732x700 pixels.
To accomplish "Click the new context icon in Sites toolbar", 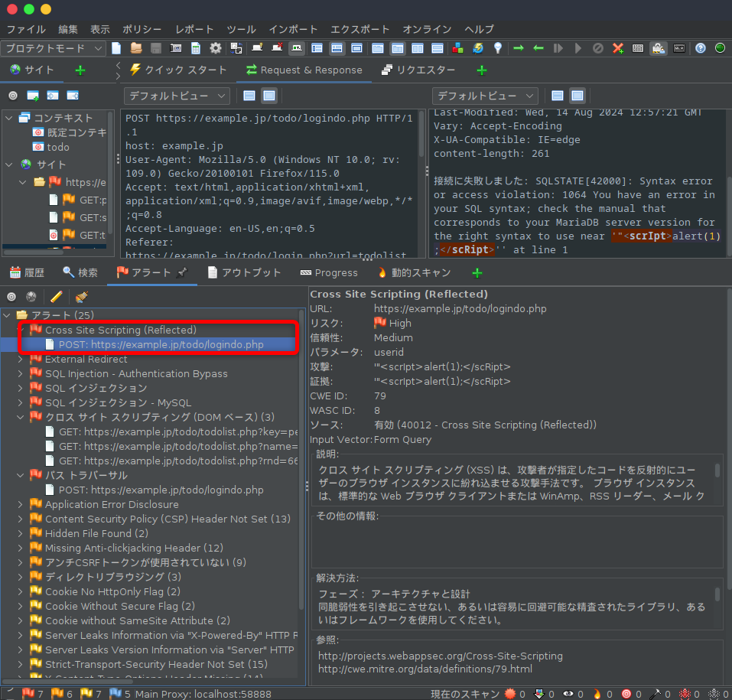I will point(33,96).
